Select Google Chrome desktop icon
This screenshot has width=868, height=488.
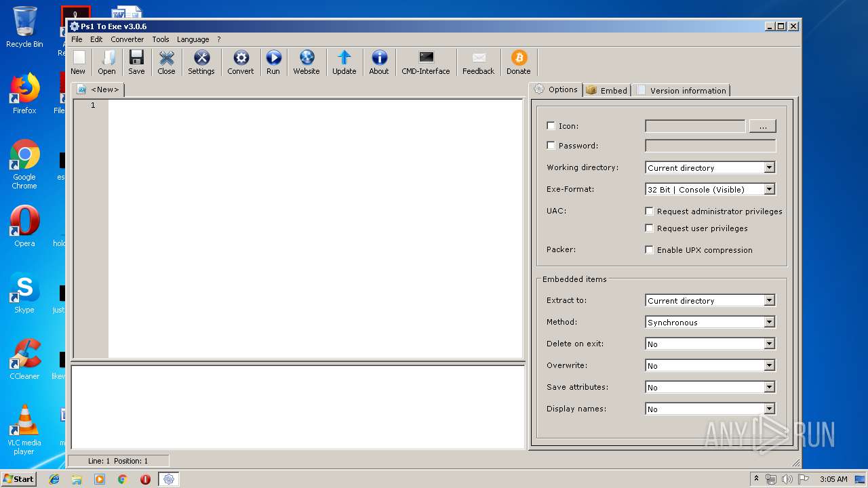pos(24,165)
